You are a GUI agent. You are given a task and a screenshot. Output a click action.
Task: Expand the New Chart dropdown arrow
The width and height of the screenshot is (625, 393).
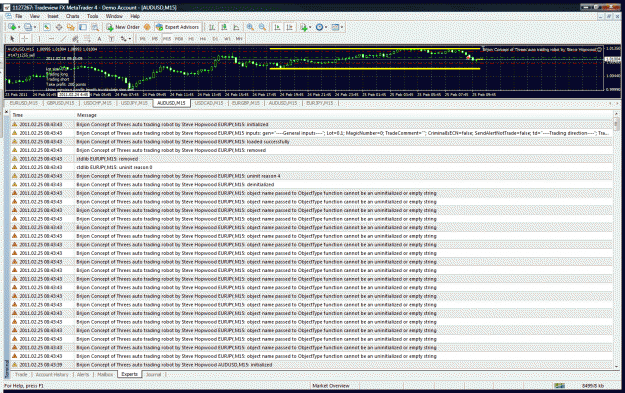click(x=19, y=27)
